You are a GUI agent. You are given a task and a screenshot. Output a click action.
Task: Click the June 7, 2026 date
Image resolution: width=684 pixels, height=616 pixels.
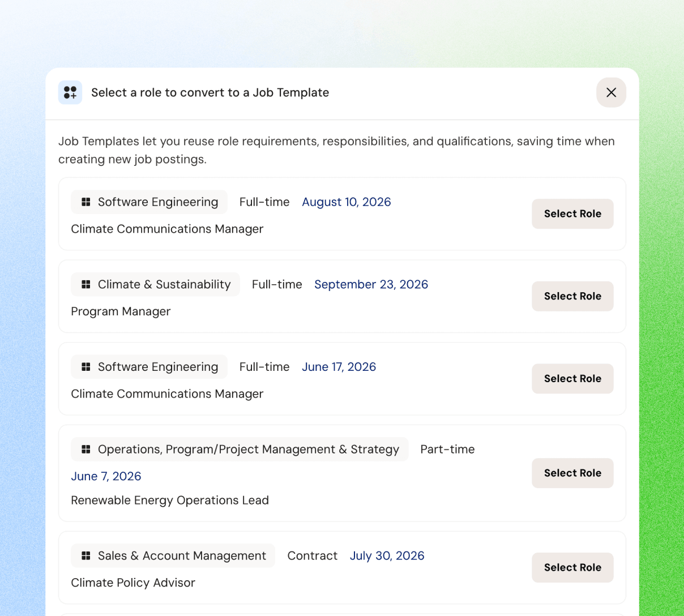(x=106, y=476)
